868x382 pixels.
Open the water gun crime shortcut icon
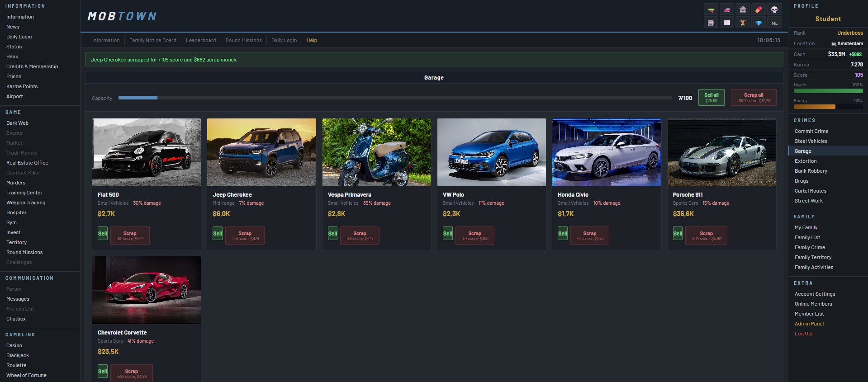click(x=711, y=9)
